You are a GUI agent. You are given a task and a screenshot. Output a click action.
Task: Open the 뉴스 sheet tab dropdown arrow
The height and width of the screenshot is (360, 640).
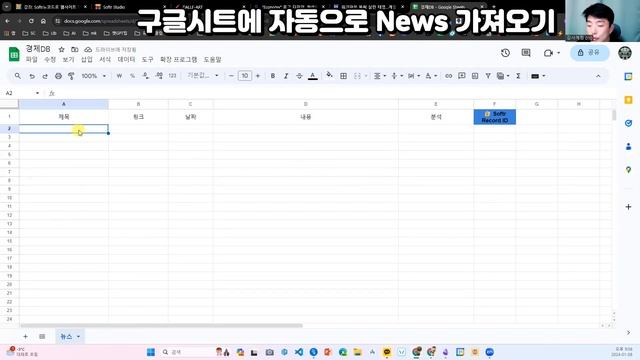point(78,336)
